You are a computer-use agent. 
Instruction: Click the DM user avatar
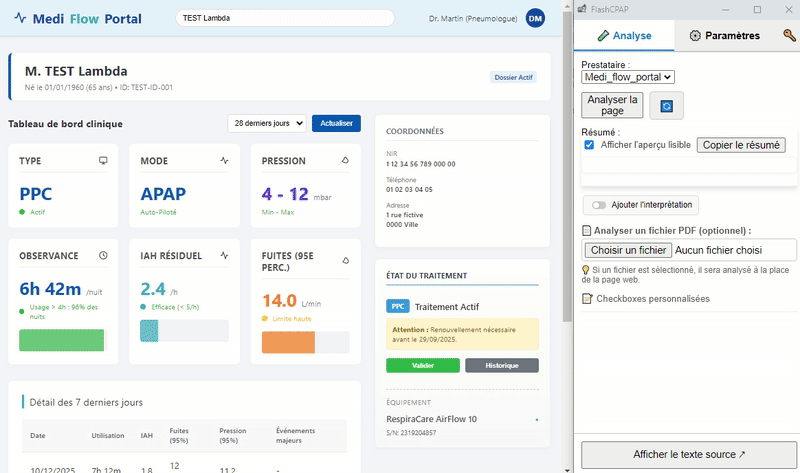coord(535,19)
